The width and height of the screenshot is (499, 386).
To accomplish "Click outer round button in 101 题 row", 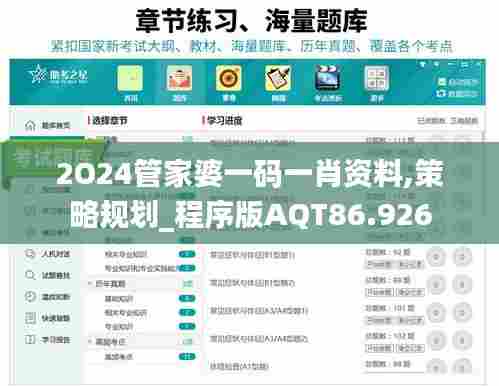I will pyautogui.click(x=462, y=313).
